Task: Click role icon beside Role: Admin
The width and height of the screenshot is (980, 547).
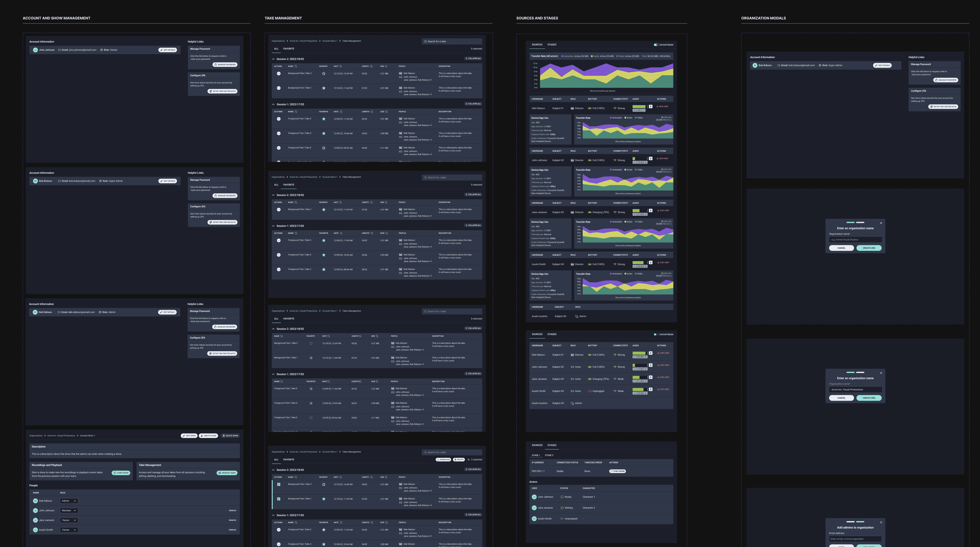Action: coord(100,312)
